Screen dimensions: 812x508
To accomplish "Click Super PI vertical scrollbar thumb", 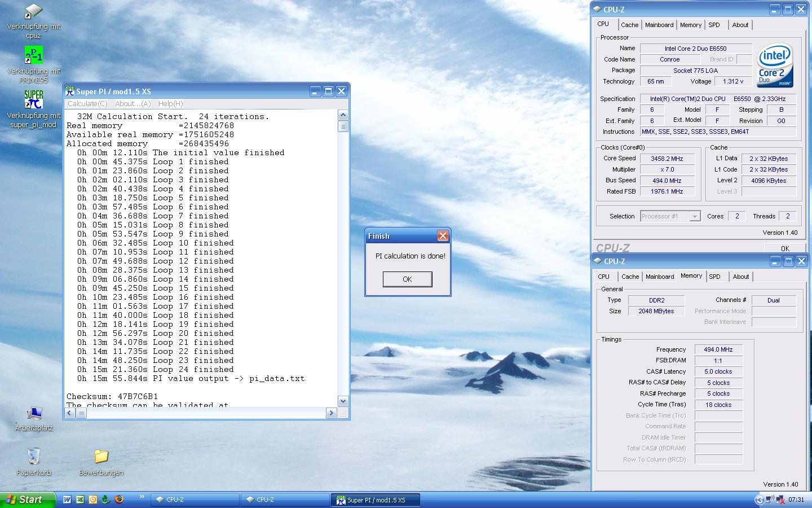I will click(x=343, y=126).
